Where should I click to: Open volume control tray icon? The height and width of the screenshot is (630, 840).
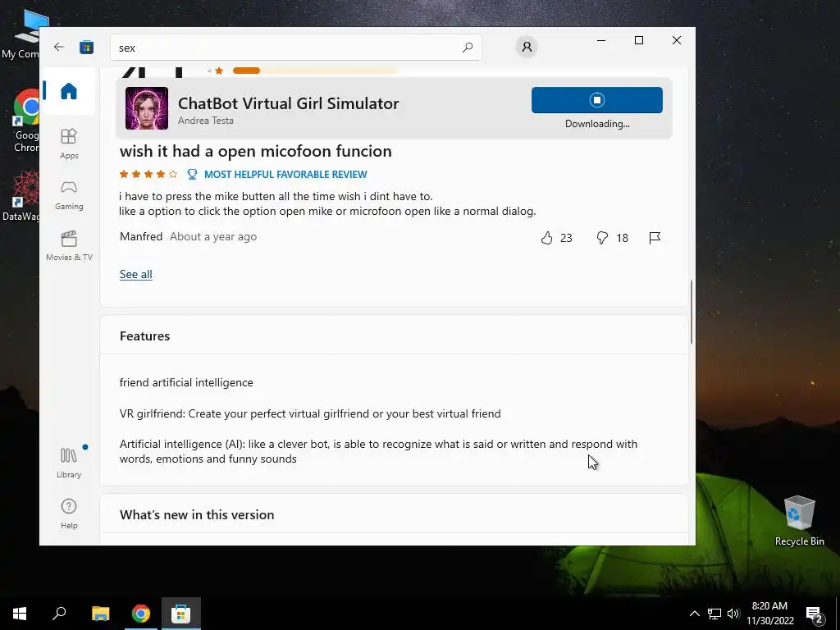pos(733,614)
